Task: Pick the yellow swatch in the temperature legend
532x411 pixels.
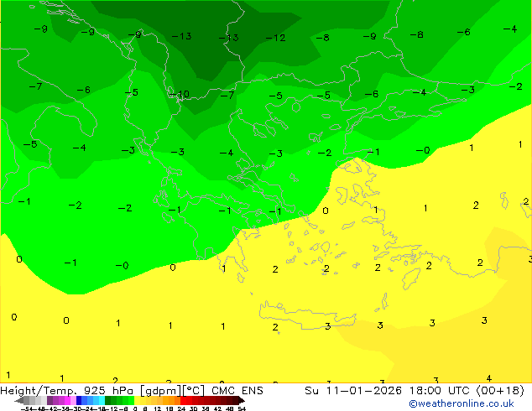Action: (x=137, y=400)
